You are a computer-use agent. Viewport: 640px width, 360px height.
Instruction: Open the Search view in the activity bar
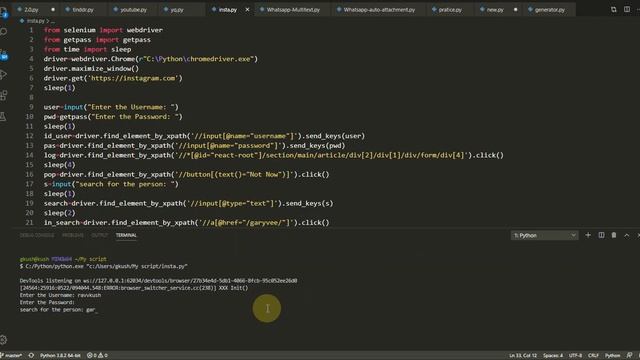(x=4, y=31)
